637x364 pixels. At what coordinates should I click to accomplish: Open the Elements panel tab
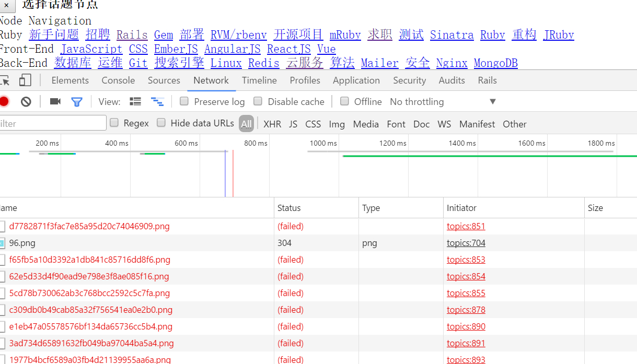coord(70,80)
